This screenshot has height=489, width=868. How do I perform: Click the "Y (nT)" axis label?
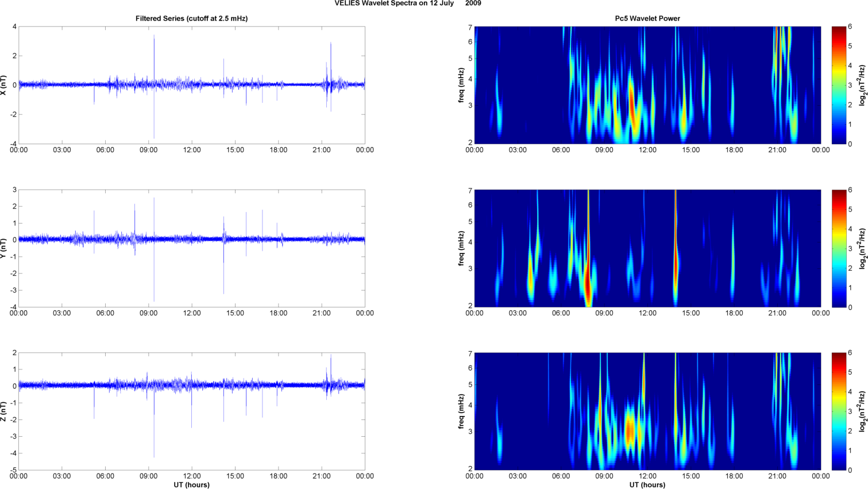(4, 248)
